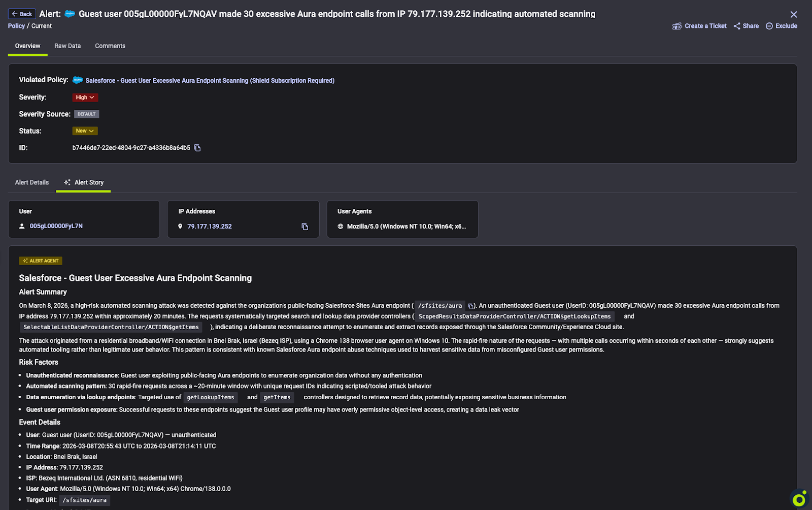This screenshot has height=510, width=812.
Task: Open the Comments tab
Action: (110, 46)
